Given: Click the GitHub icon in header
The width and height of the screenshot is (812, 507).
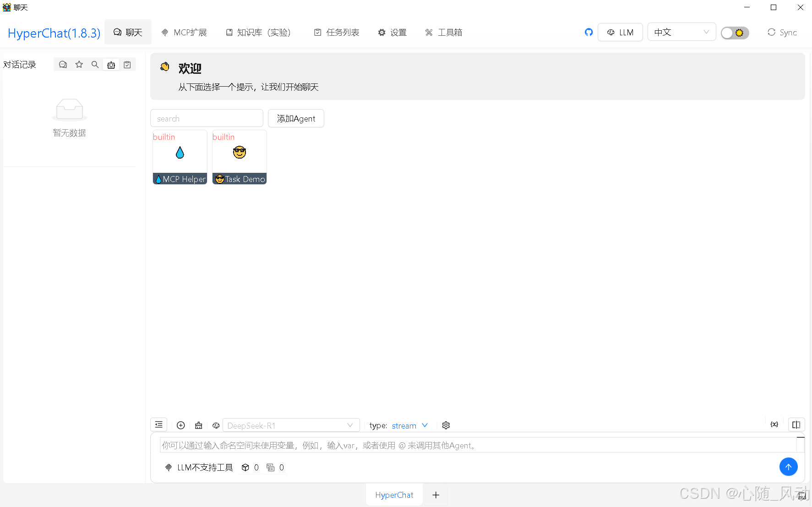Looking at the screenshot, I should (589, 32).
